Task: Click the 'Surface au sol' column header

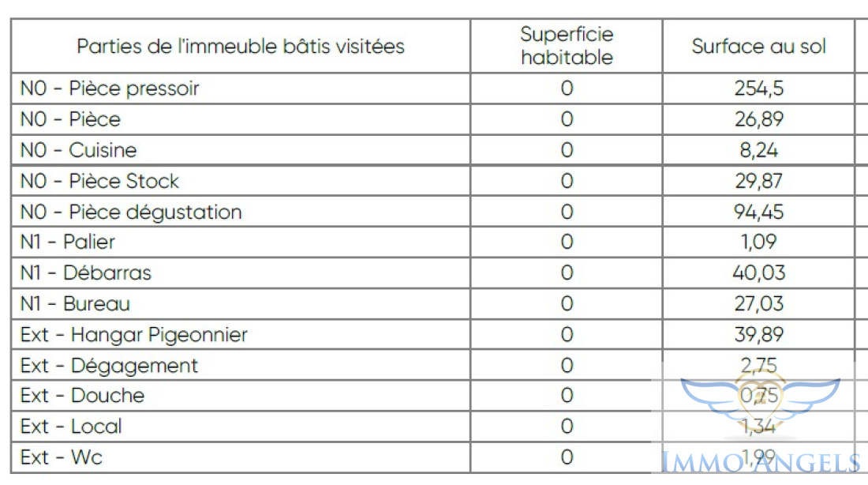Action: pos(758,46)
